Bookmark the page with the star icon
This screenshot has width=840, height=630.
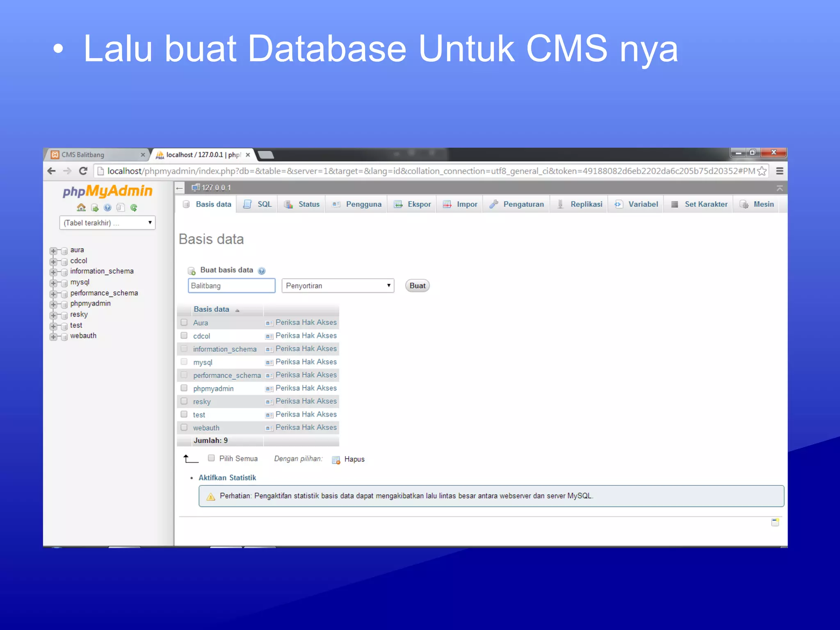(762, 171)
